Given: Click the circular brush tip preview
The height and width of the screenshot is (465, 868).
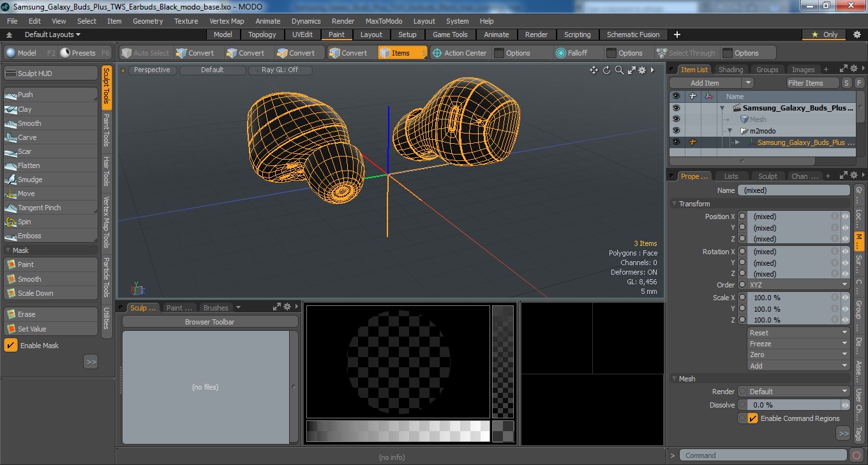Looking at the screenshot, I should click(398, 362).
